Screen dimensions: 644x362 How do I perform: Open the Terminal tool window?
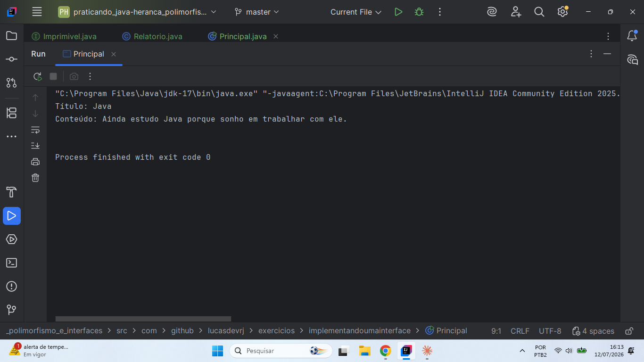pyautogui.click(x=12, y=263)
